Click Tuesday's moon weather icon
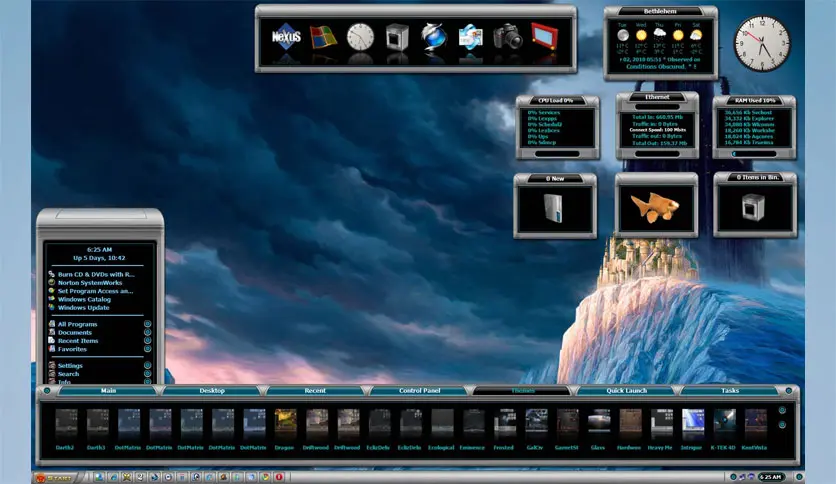This screenshot has width=836, height=484. click(623, 35)
